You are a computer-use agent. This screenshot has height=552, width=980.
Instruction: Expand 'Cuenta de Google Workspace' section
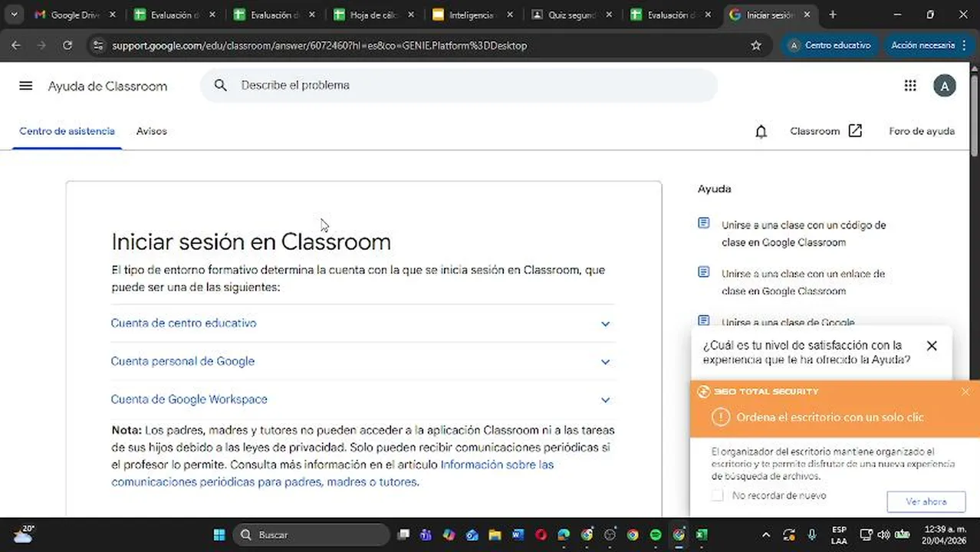(x=363, y=399)
